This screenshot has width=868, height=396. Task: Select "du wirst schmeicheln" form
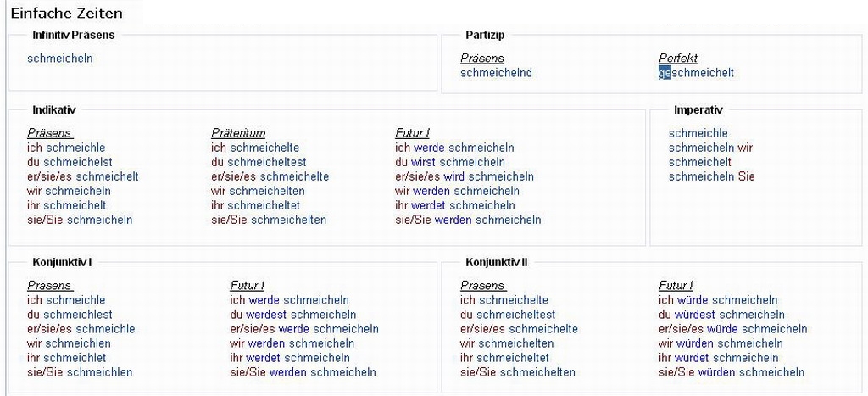point(449,162)
